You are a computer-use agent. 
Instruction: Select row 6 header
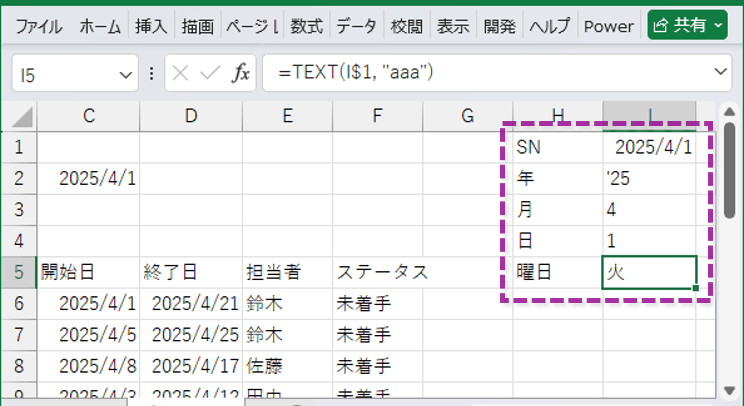pyautogui.click(x=19, y=304)
